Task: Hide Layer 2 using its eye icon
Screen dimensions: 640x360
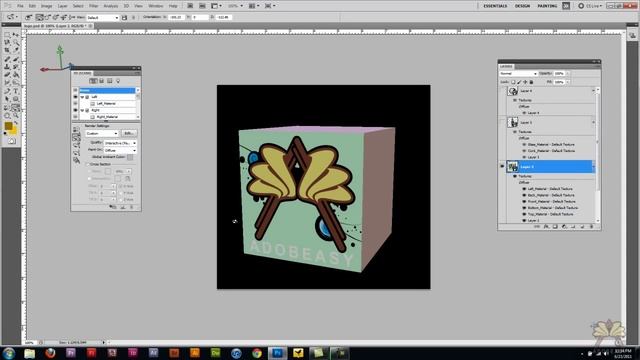Action: pos(502,167)
